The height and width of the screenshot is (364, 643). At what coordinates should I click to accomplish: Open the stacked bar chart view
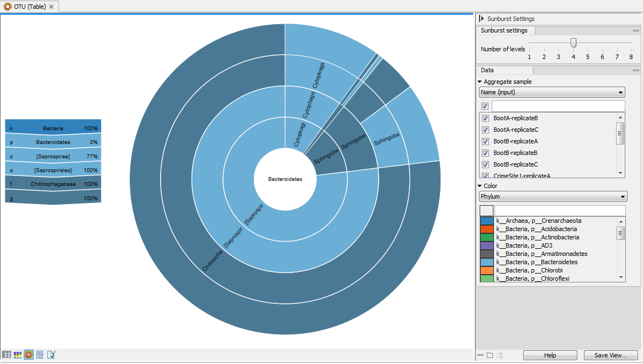[18, 355]
